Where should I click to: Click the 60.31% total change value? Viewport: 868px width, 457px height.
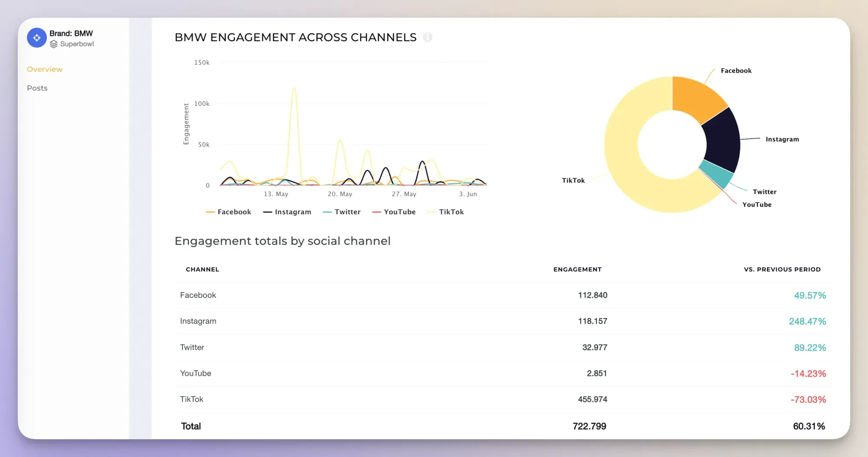pyautogui.click(x=809, y=426)
